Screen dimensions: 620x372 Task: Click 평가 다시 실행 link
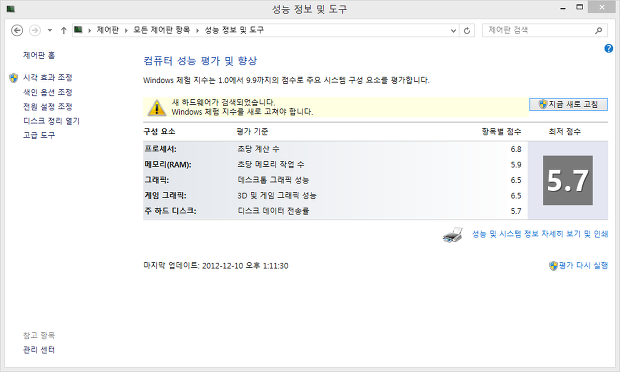(583, 265)
